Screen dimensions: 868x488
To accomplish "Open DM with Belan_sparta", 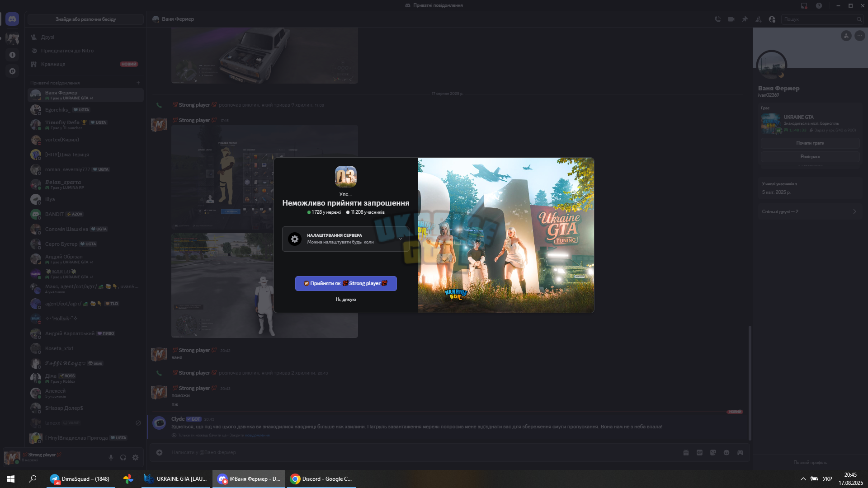I will 86,184.
